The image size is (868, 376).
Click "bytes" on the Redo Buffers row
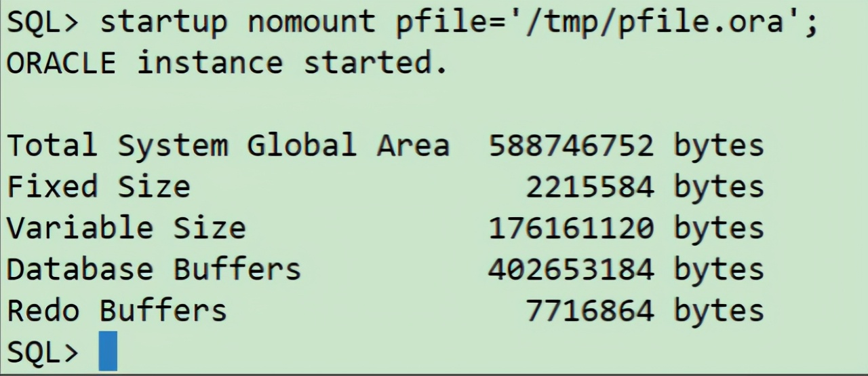click(719, 311)
